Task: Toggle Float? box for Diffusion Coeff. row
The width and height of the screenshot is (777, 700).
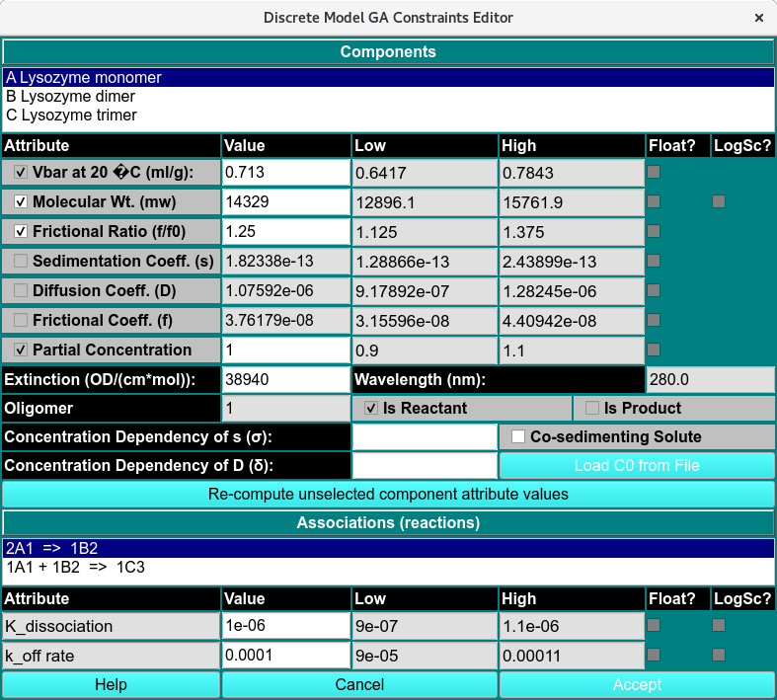Action: [x=654, y=290]
